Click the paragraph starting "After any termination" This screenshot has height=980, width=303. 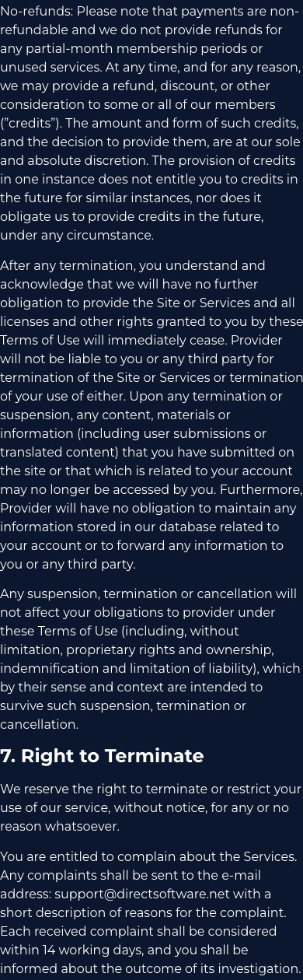151,415
